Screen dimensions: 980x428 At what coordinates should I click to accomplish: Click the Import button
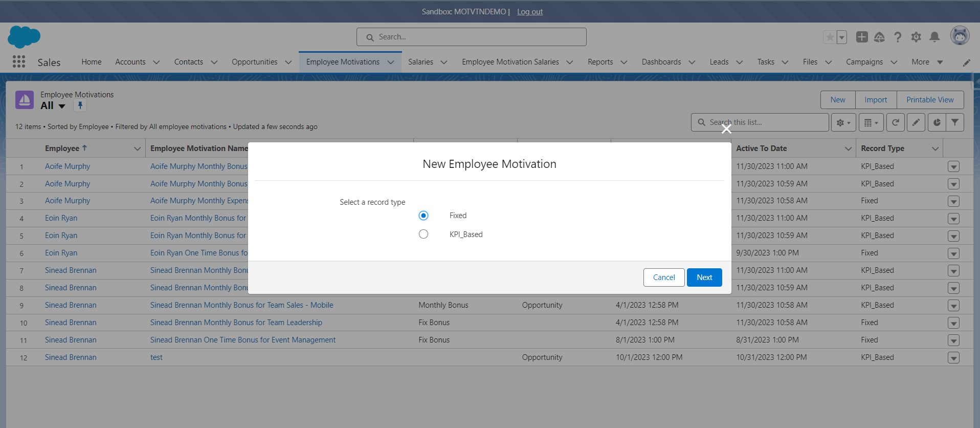pos(876,100)
